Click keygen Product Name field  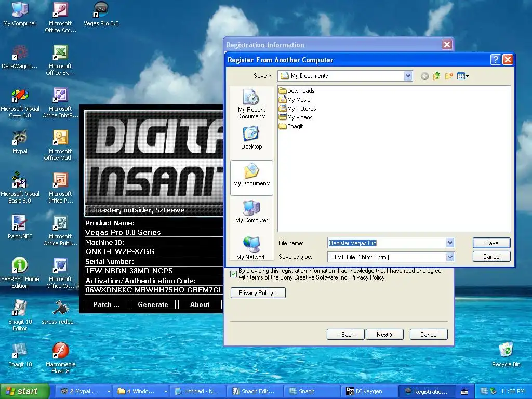coord(154,232)
